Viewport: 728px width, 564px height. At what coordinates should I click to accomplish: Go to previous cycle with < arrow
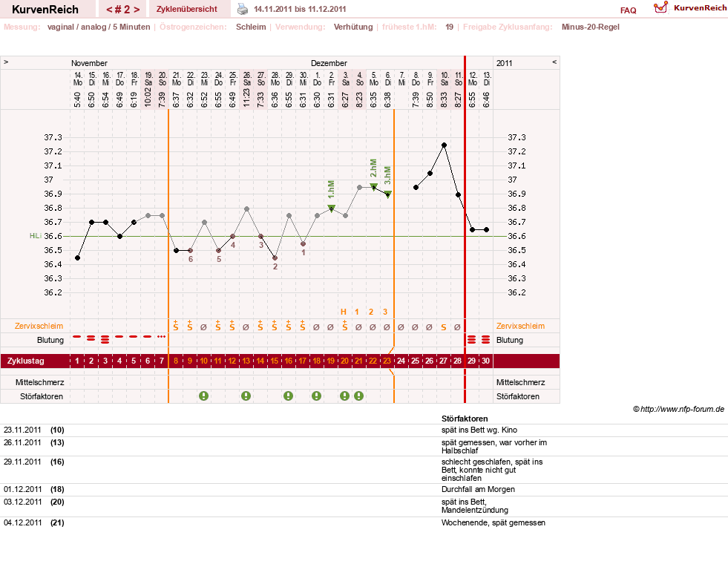pyautogui.click(x=110, y=10)
